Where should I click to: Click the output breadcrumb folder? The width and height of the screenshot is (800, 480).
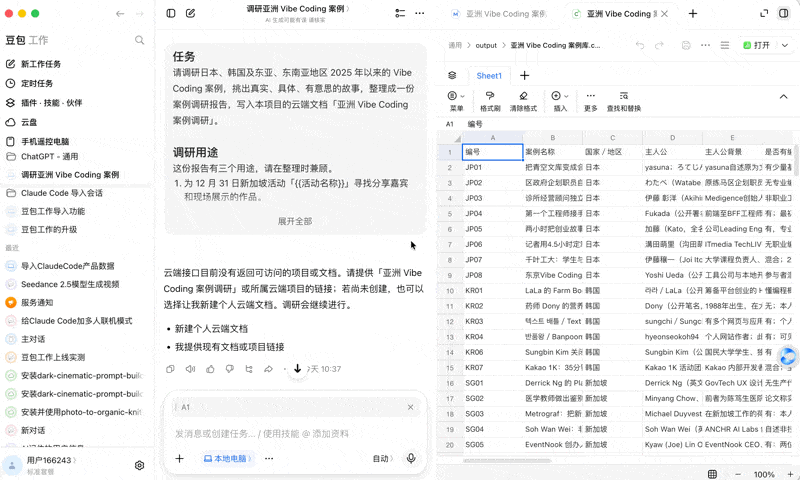click(x=486, y=45)
